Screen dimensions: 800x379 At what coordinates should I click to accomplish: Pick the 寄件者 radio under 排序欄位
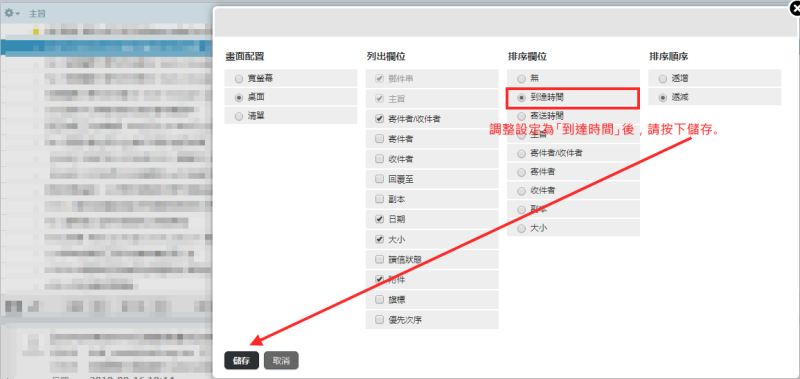point(521,172)
